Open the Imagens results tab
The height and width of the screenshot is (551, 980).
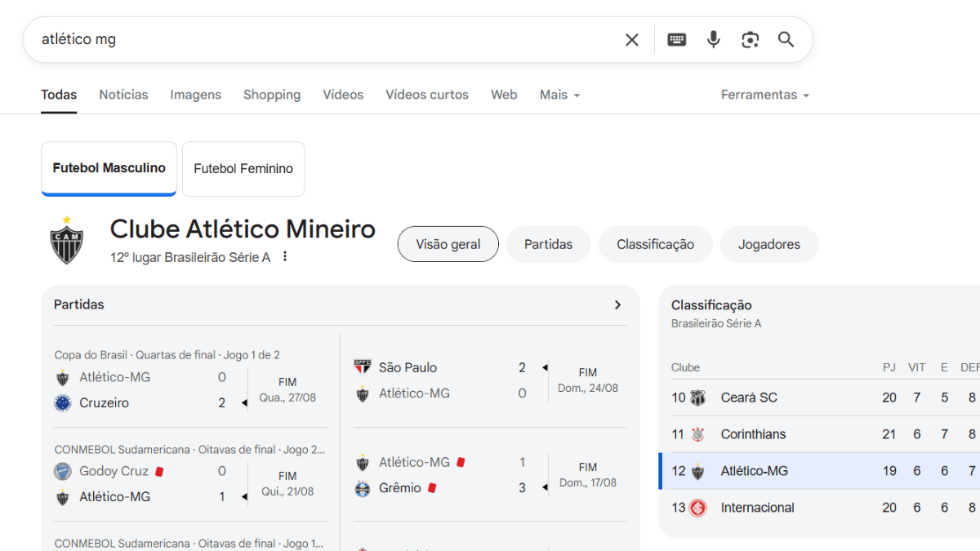(x=195, y=95)
